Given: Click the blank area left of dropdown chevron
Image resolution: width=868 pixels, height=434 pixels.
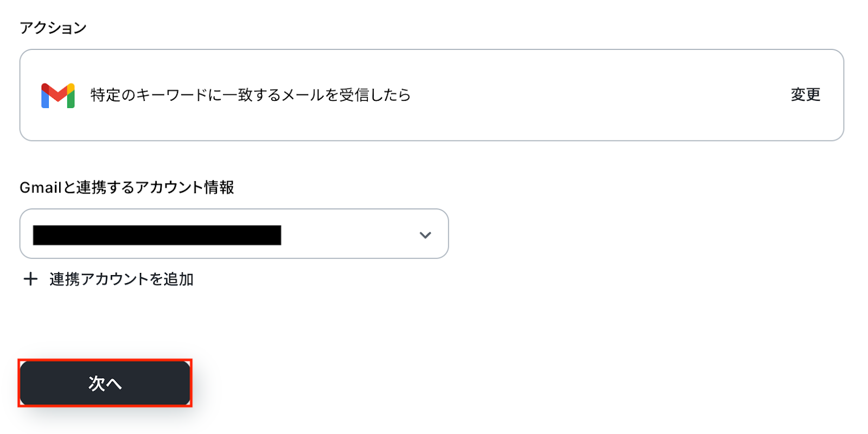Looking at the screenshot, I should click(347, 235).
